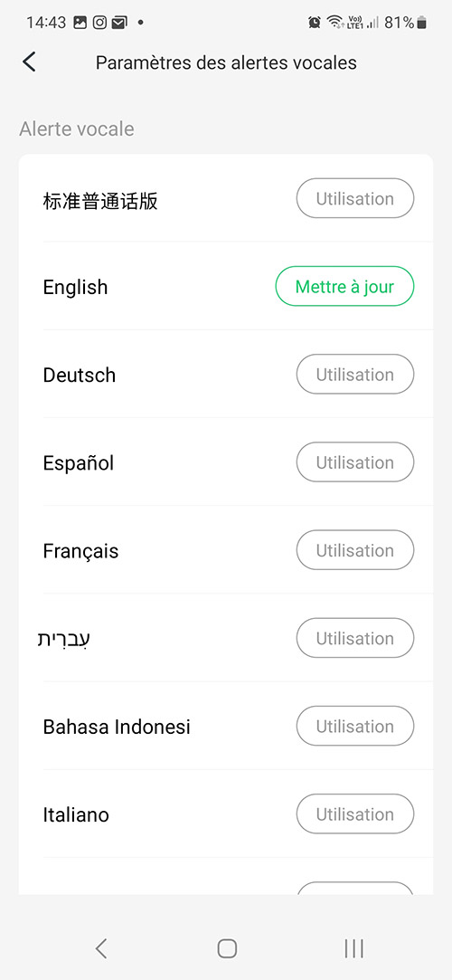Click Utilisation next to Español
The height and width of the screenshot is (980, 452).
(355, 462)
